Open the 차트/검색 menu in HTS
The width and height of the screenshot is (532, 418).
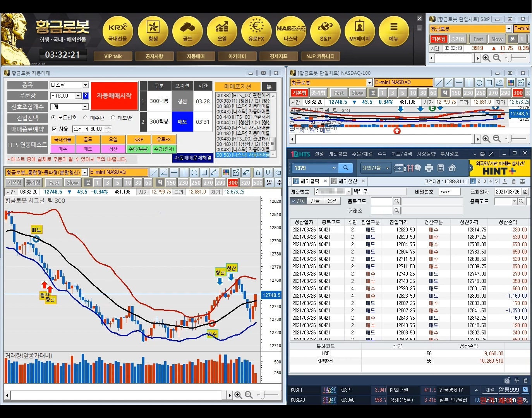(x=402, y=154)
